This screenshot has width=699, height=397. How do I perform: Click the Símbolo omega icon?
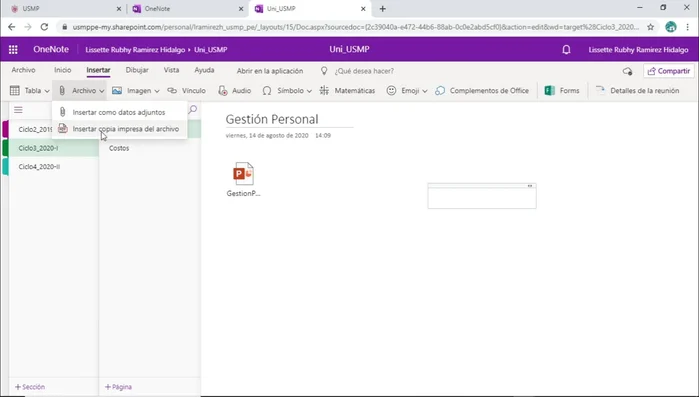pyautogui.click(x=267, y=90)
